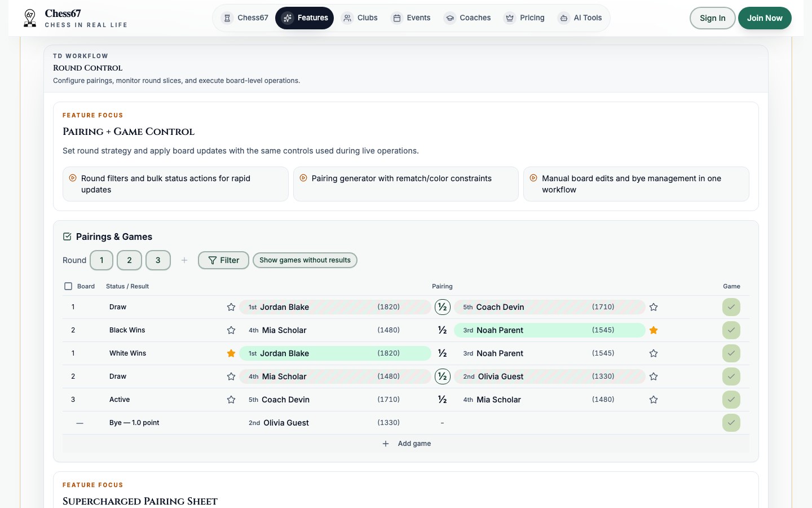Viewport: 812px width, 508px height.
Task: Click the Round filters and bulk status card
Action: coord(175,184)
